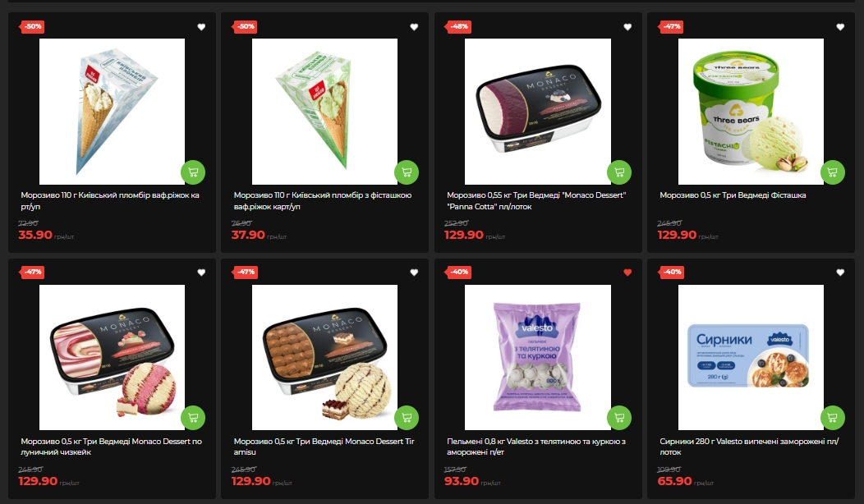Open Морозиво Три Ведмеді Фісташка product title

click(x=733, y=195)
